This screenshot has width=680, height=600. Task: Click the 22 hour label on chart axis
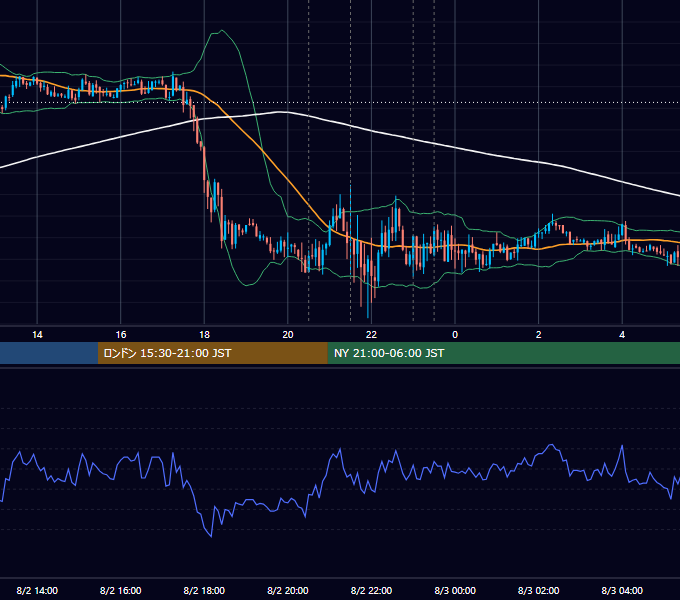tap(371, 335)
